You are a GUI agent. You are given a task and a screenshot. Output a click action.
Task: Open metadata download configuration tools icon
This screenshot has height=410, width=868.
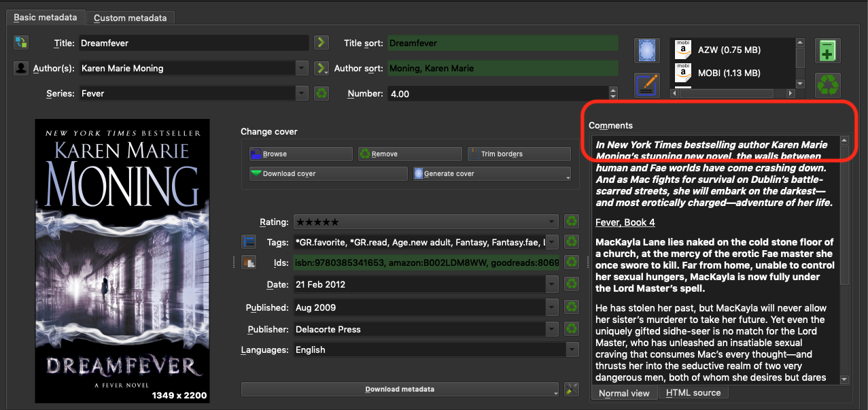coord(572,389)
